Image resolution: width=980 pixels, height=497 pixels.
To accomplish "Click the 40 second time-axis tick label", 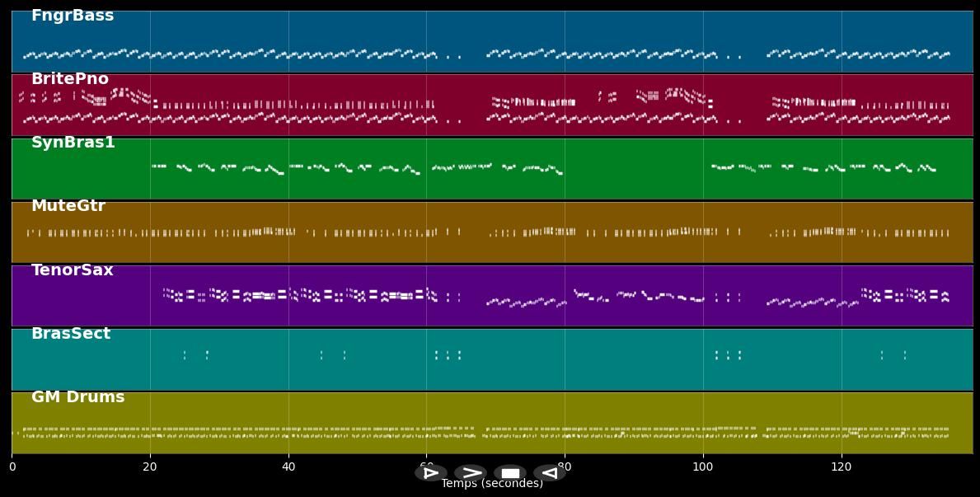I will 288,467.
